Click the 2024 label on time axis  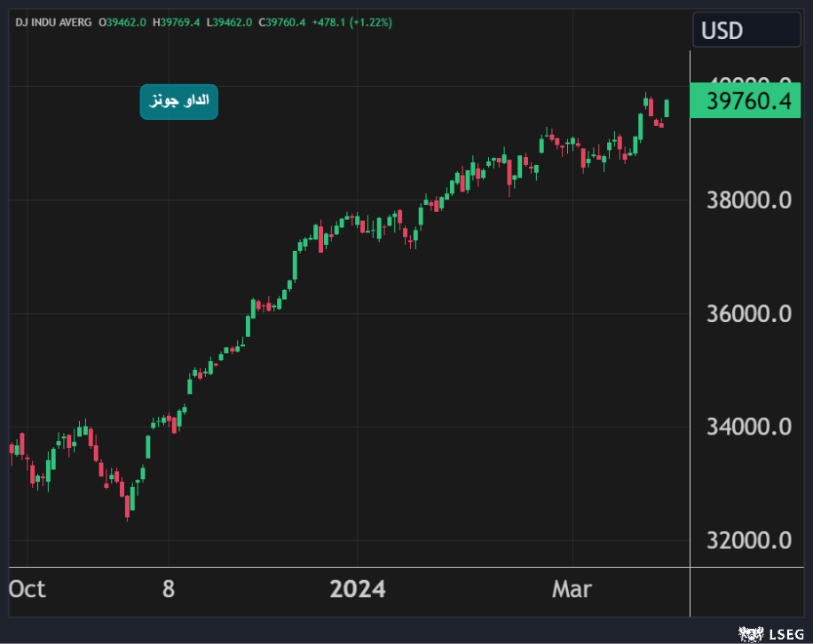pyautogui.click(x=357, y=589)
